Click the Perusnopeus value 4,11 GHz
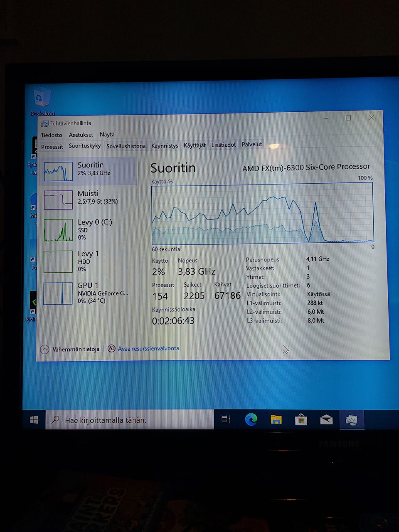The height and width of the screenshot is (532, 399). (x=318, y=259)
